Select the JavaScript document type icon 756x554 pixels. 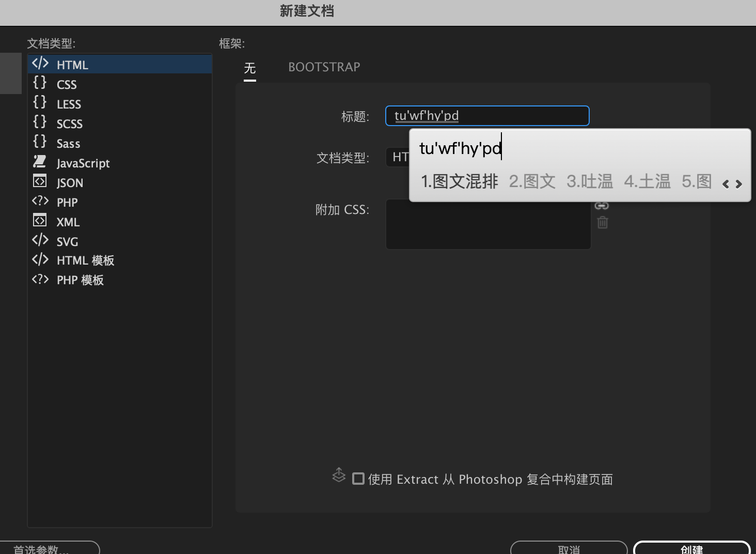tap(40, 162)
